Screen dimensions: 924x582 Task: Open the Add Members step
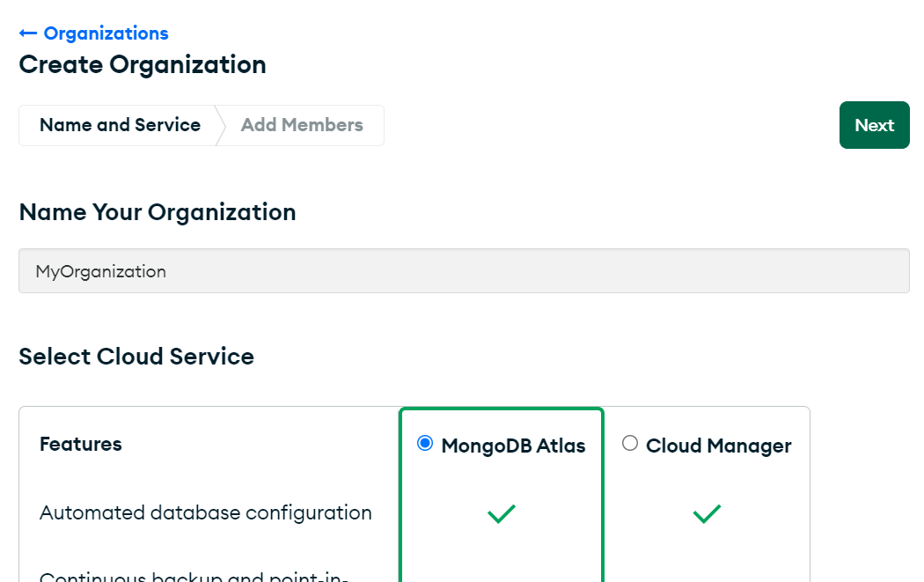[x=302, y=125]
